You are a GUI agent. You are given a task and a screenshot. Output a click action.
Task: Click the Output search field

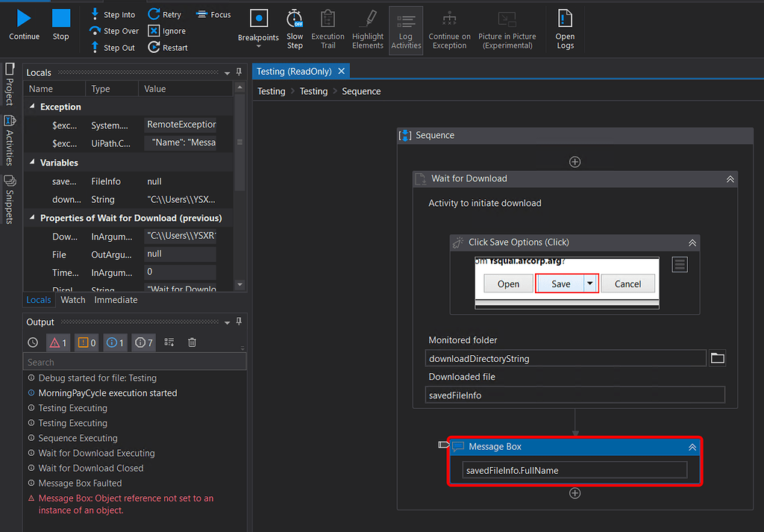(134, 362)
